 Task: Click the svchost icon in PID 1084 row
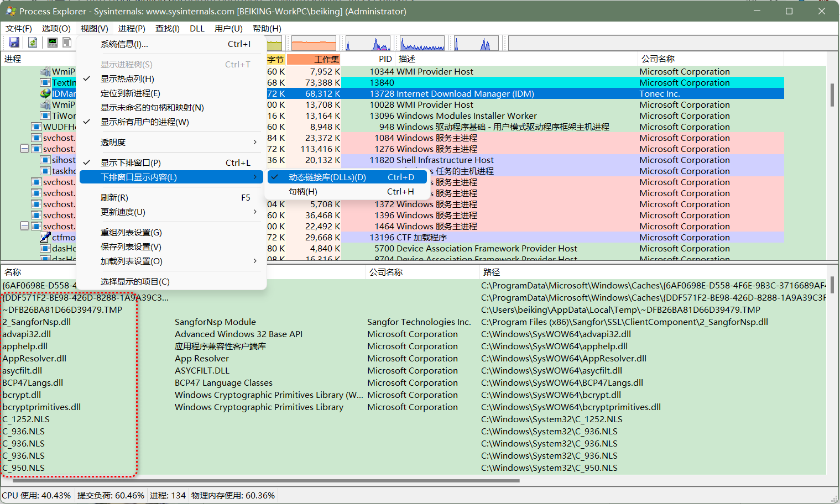(37, 138)
